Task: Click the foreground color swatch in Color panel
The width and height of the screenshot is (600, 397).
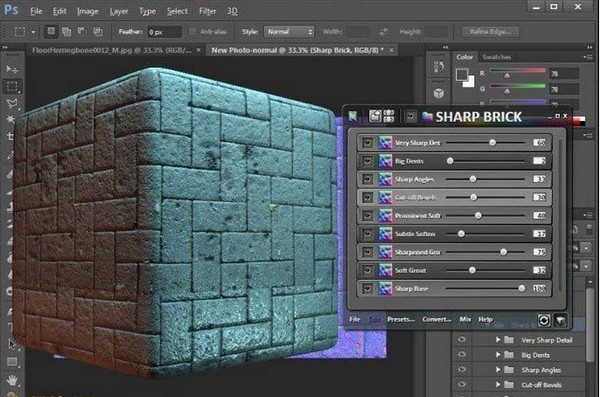Action: tap(462, 75)
